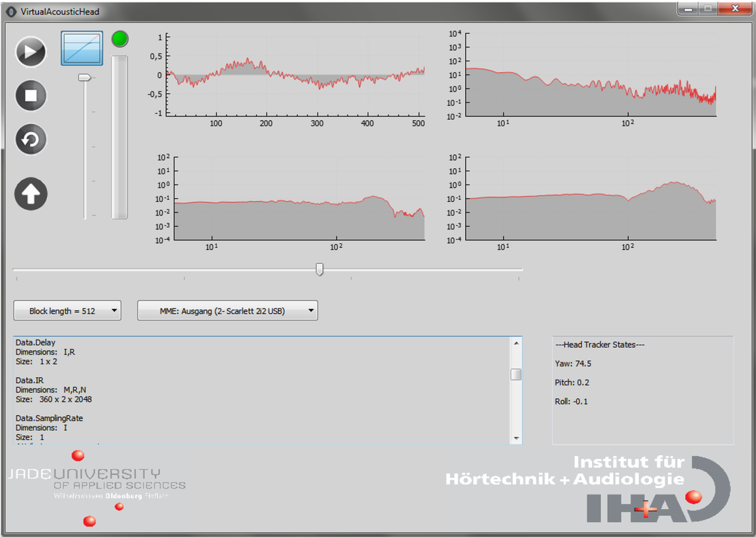Open the Block length = 512 dropdown

coord(67,311)
